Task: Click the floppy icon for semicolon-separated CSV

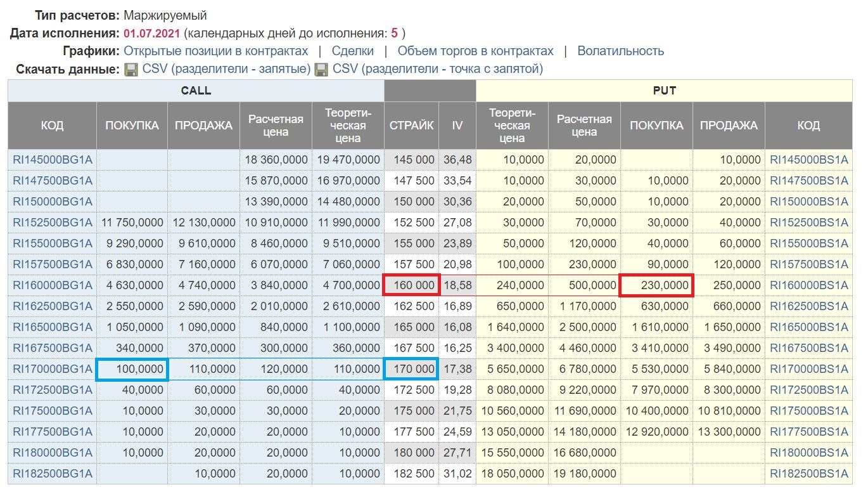Action: click(x=322, y=69)
